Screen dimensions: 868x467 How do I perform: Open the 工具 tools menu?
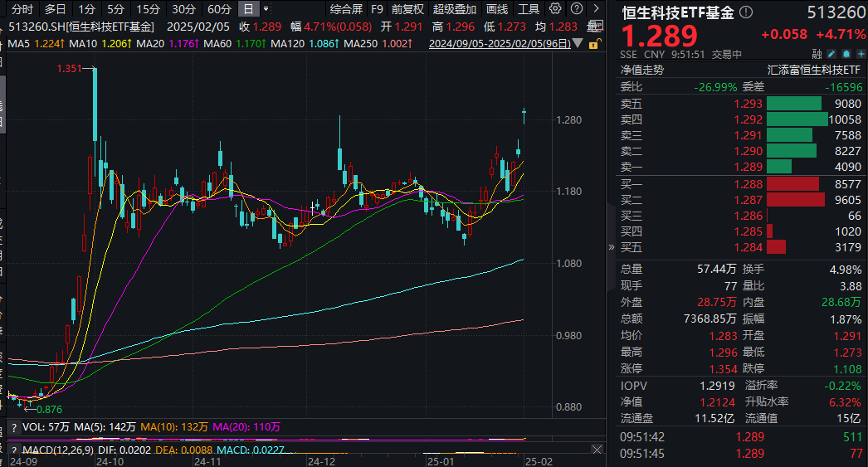[x=528, y=9]
